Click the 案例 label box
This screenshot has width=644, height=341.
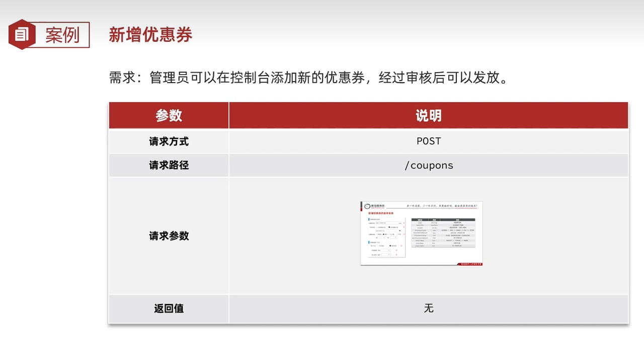(62, 35)
